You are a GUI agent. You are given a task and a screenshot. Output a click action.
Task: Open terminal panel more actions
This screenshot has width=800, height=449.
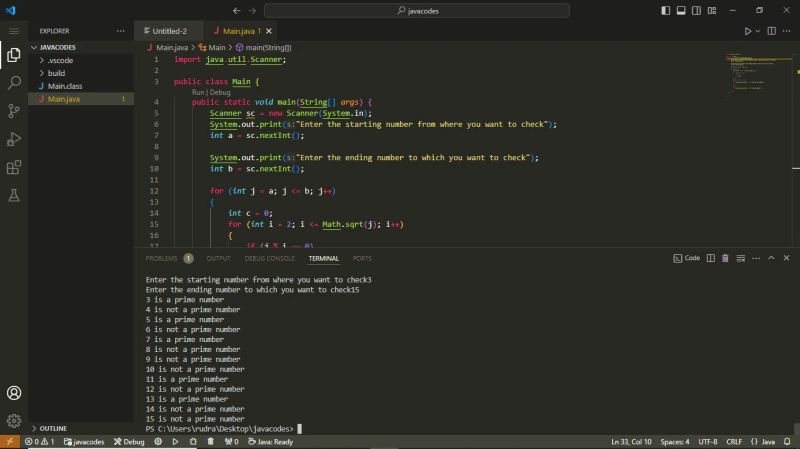[x=756, y=258]
